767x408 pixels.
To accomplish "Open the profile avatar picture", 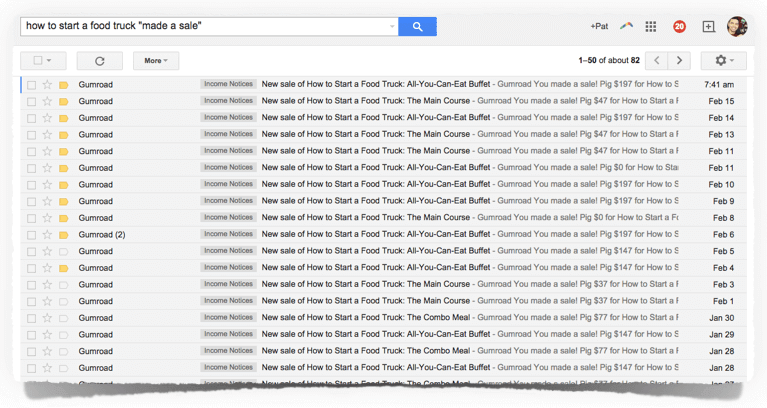I will (737, 26).
